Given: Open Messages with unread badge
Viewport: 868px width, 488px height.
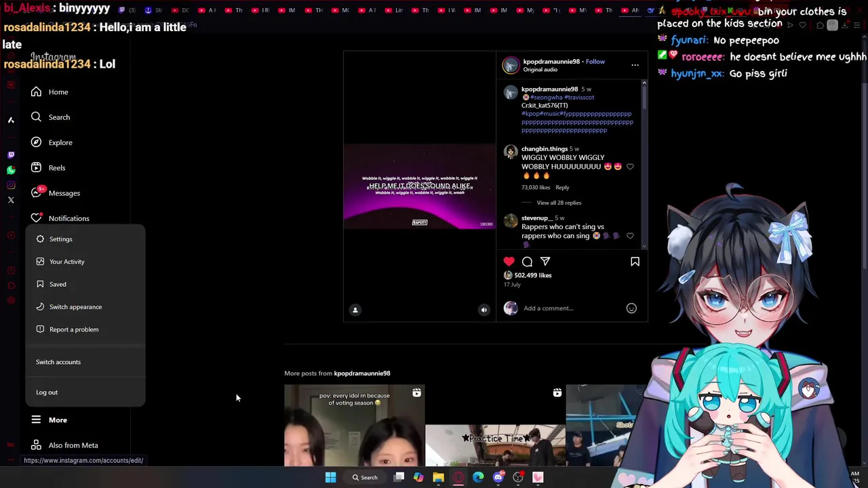Looking at the screenshot, I should (x=56, y=193).
